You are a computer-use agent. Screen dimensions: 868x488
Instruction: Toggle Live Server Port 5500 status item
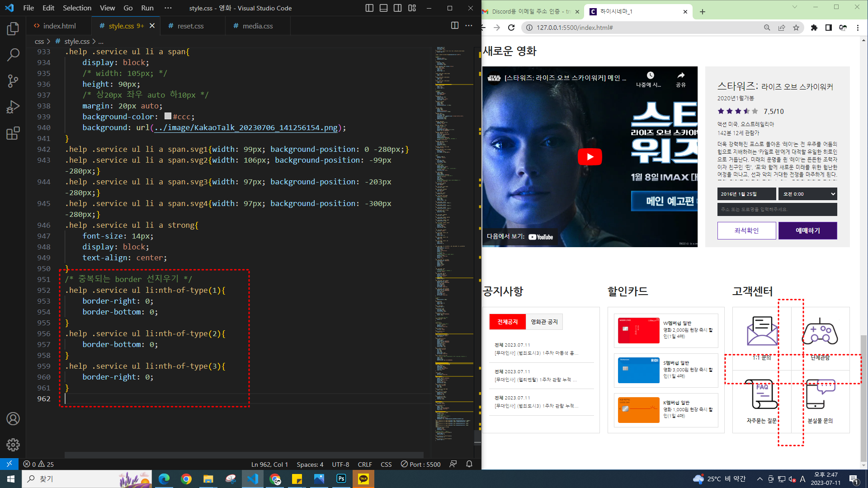420,464
